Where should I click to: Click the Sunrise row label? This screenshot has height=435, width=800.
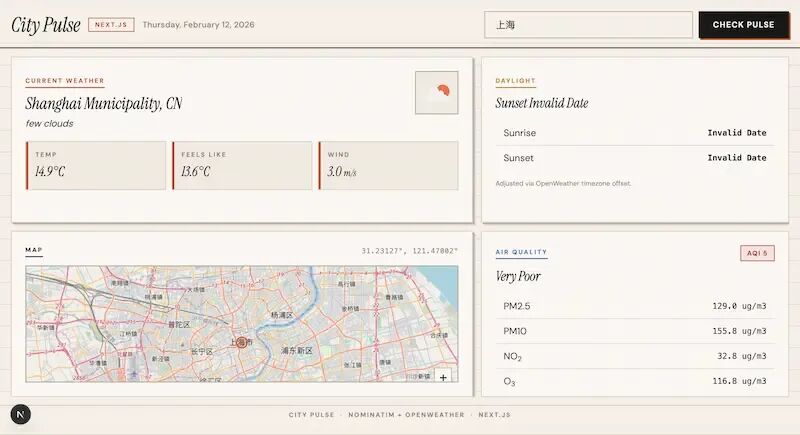[x=519, y=133]
